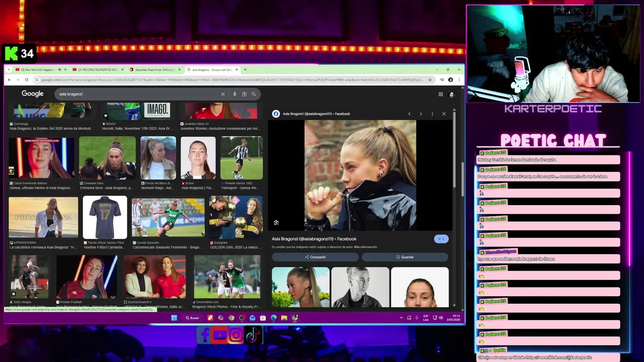Click the Guardar button
This screenshot has width=644, height=362.
point(405,257)
